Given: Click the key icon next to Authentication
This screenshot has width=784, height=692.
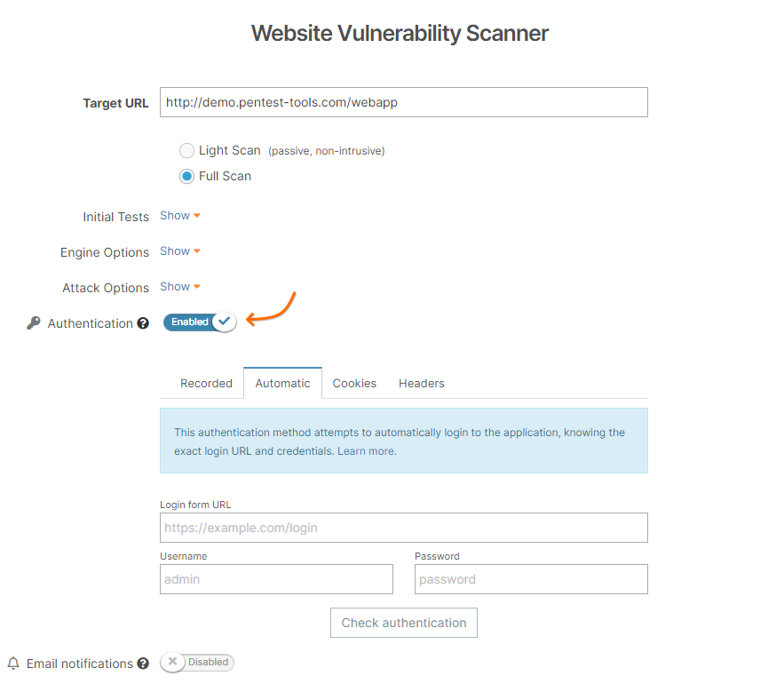Looking at the screenshot, I should 32,323.
